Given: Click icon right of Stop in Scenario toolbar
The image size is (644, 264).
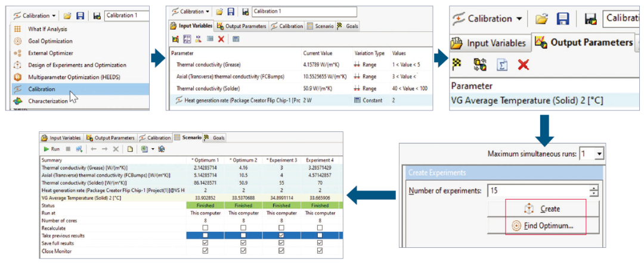Looking at the screenshot, I should pos(79,149).
